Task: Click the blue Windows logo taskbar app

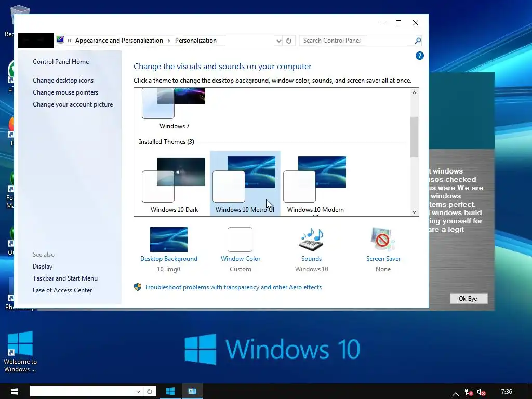Action: pyautogui.click(x=170, y=391)
